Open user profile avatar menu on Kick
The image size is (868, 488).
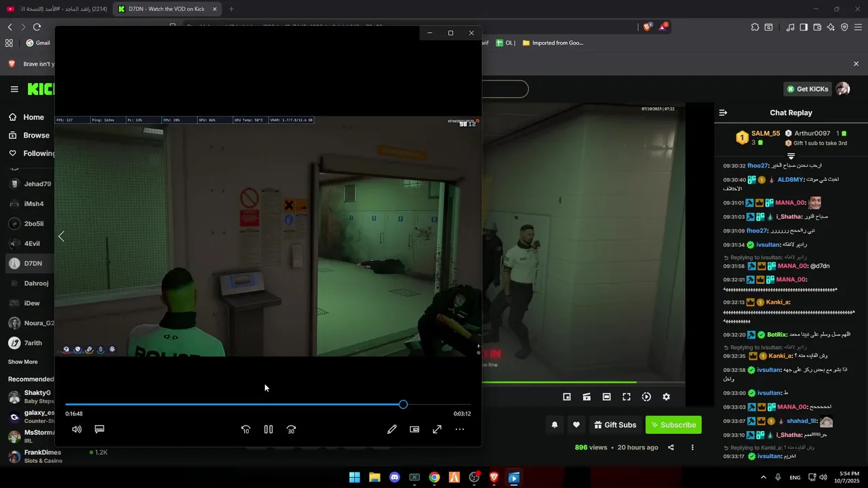[x=843, y=89]
